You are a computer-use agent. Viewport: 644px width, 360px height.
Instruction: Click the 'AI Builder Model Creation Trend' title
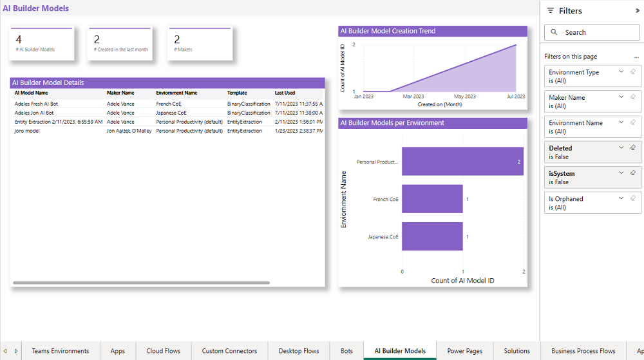tap(388, 31)
